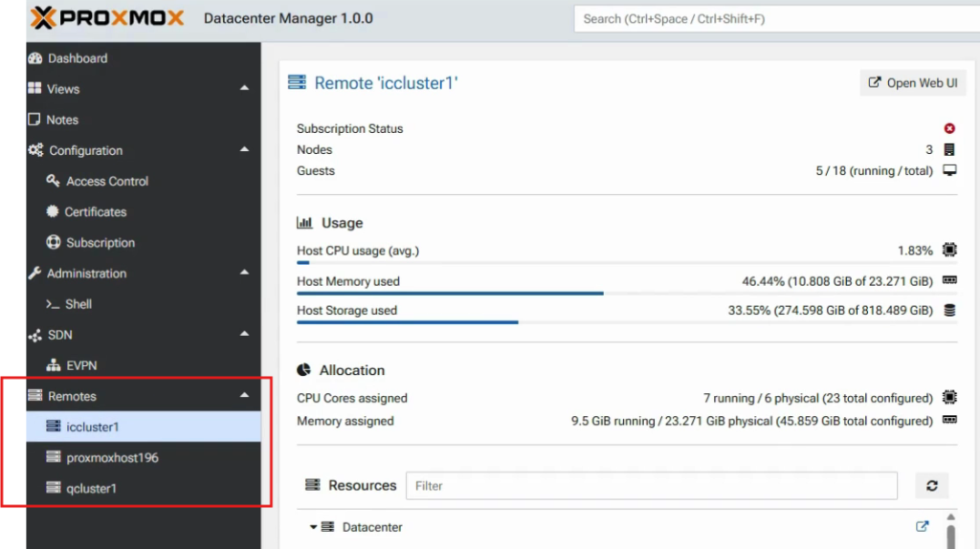Click the Nodes server icon beside count 3
This screenshot has height=549, width=980.
(949, 149)
